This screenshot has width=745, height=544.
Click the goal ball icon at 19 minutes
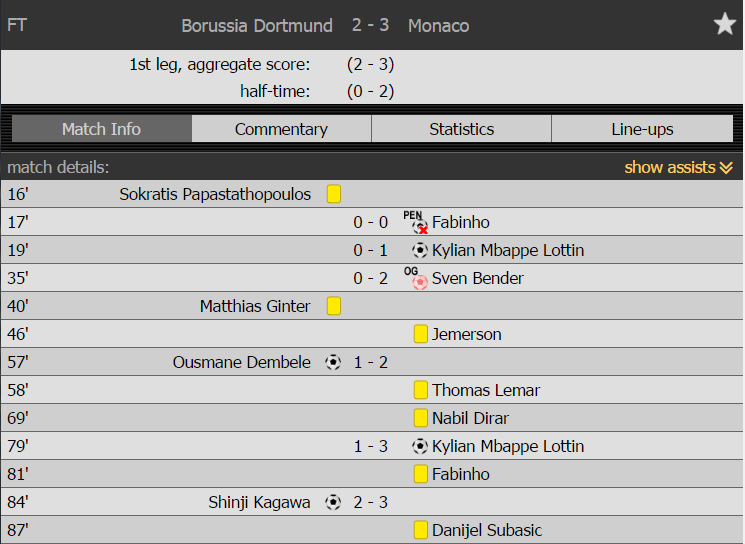click(420, 250)
